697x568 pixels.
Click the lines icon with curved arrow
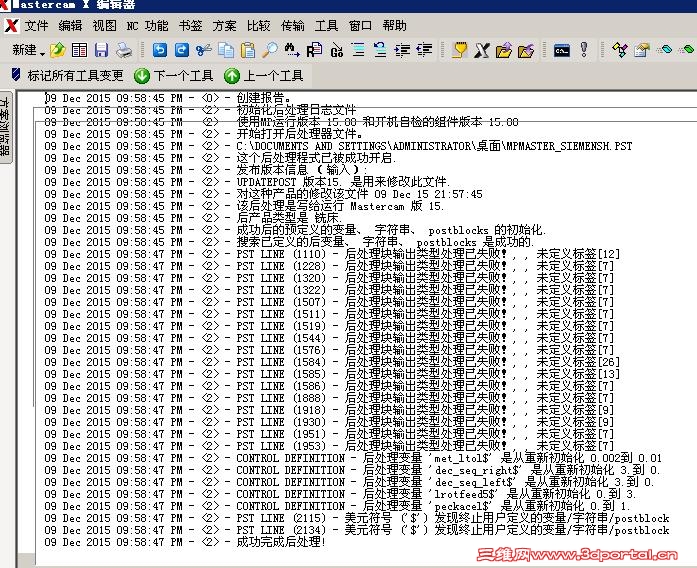click(x=380, y=50)
